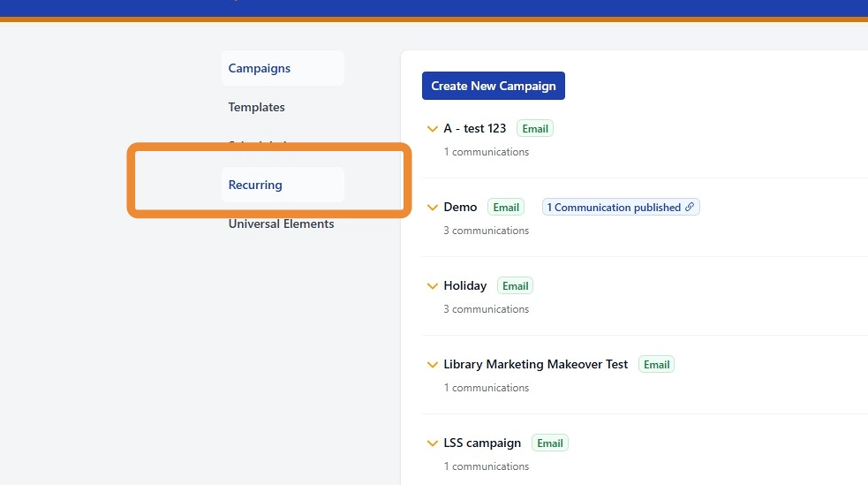The image size is (868, 485).
Task: Select the Holiday campaign title
Action: (465, 285)
